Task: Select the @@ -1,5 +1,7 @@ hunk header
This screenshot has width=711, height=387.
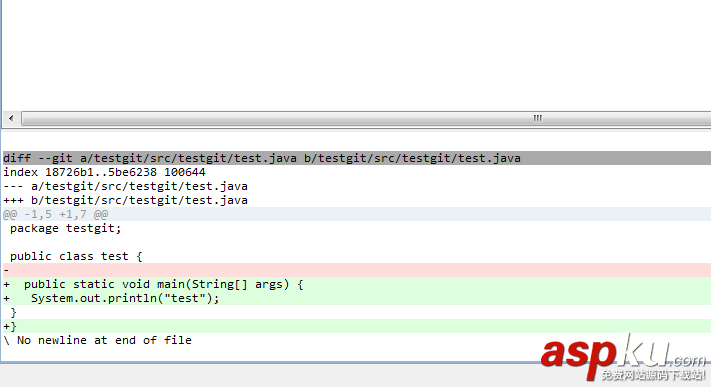Action: coord(357,214)
